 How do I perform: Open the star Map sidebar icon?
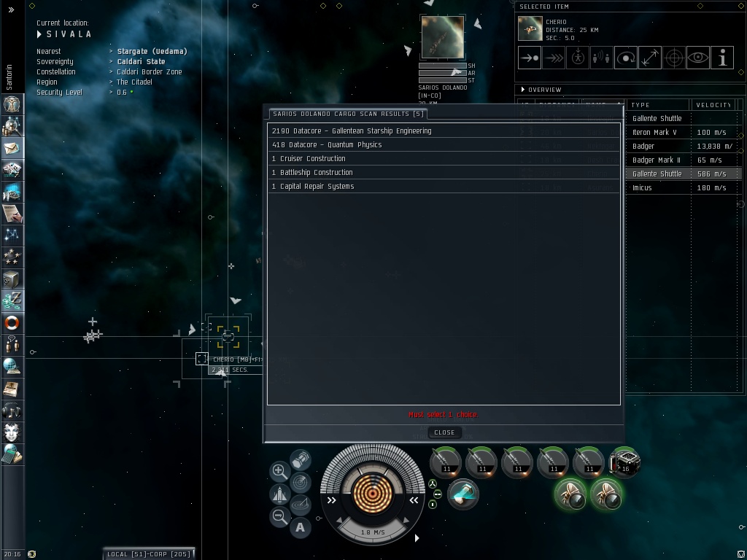(x=12, y=236)
